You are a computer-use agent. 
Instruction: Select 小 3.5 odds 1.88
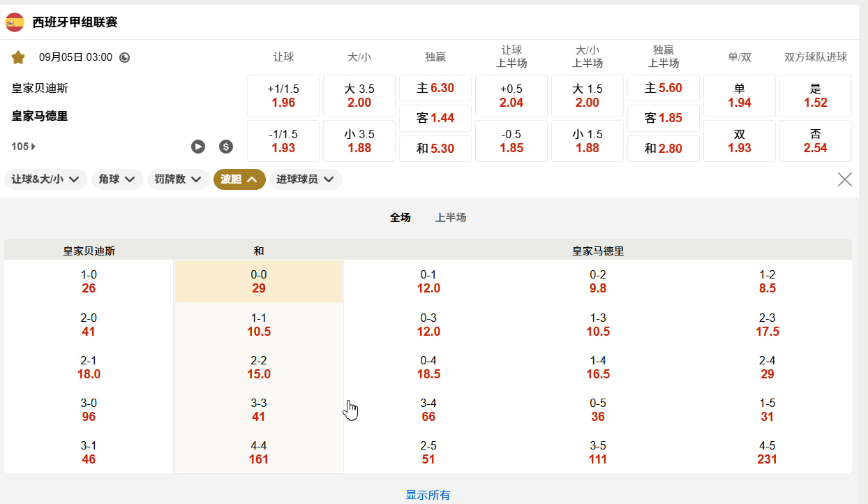point(359,141)
